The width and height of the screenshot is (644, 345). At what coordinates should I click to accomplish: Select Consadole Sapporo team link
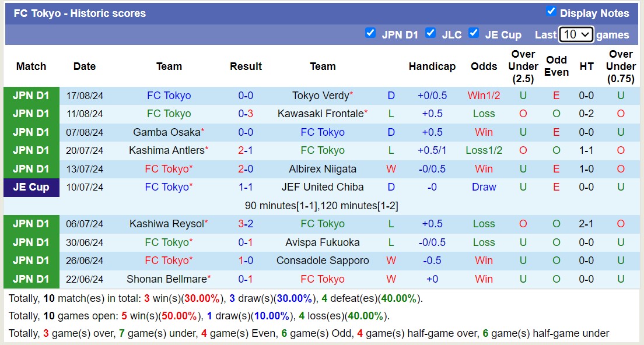click(323, 260)
